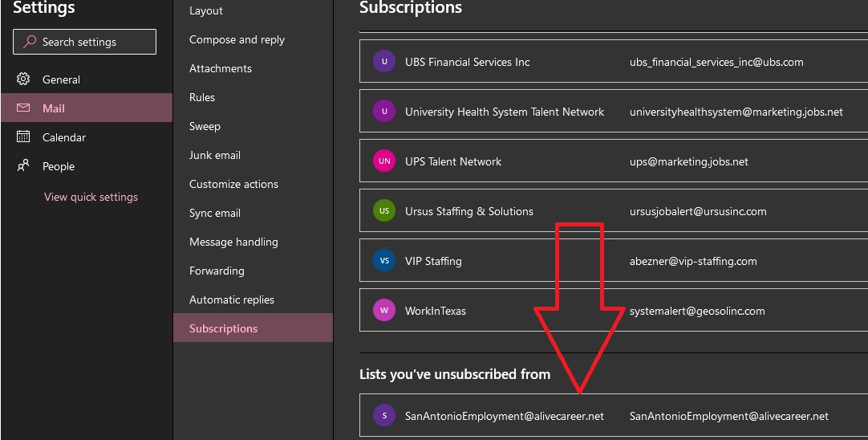Open Forwarding settings
Viewport: 868px width, 440px height.
click(x=217, y=271)
